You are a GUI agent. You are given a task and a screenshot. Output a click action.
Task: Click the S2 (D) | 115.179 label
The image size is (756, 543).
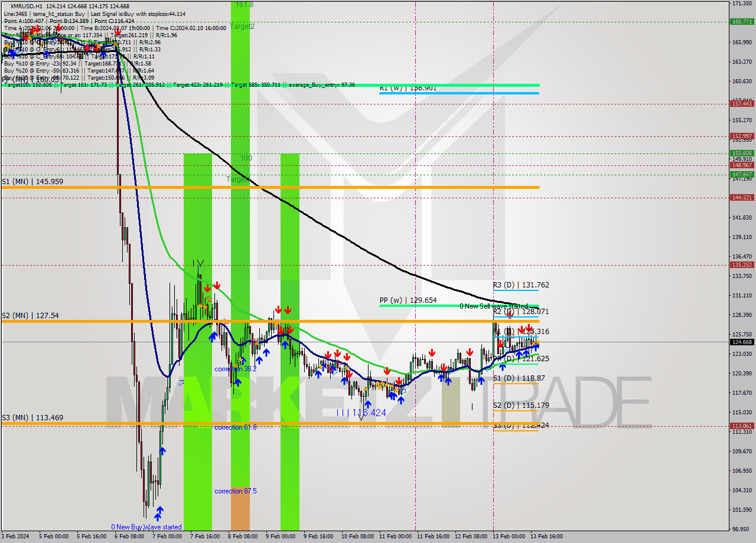pos(522,405)
